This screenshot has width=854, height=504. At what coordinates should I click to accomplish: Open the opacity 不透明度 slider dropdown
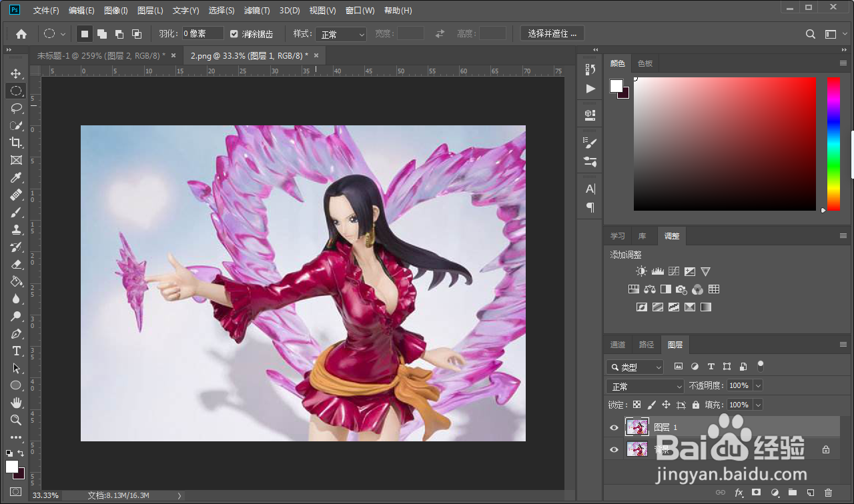point(757,386)
